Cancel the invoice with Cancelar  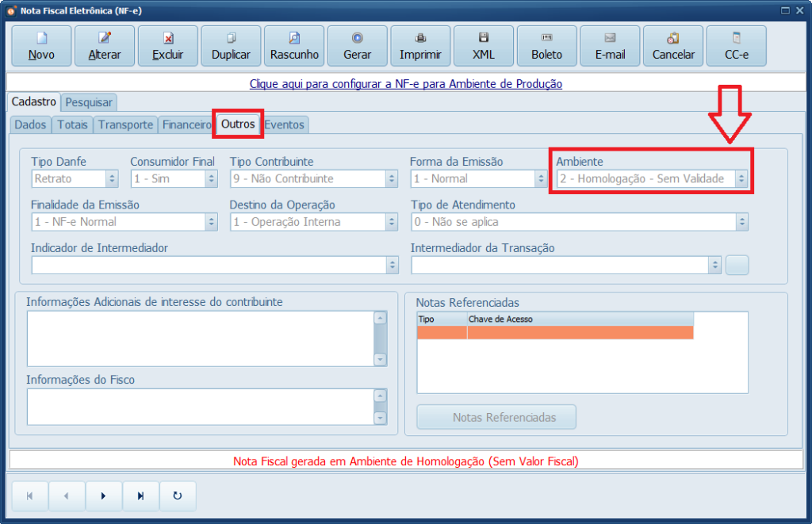coord(673,46)
